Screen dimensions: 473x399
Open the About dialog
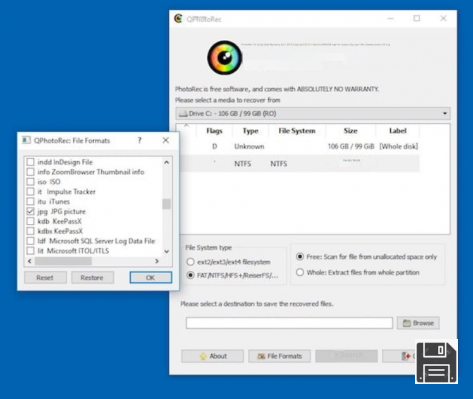click(213, 356)
